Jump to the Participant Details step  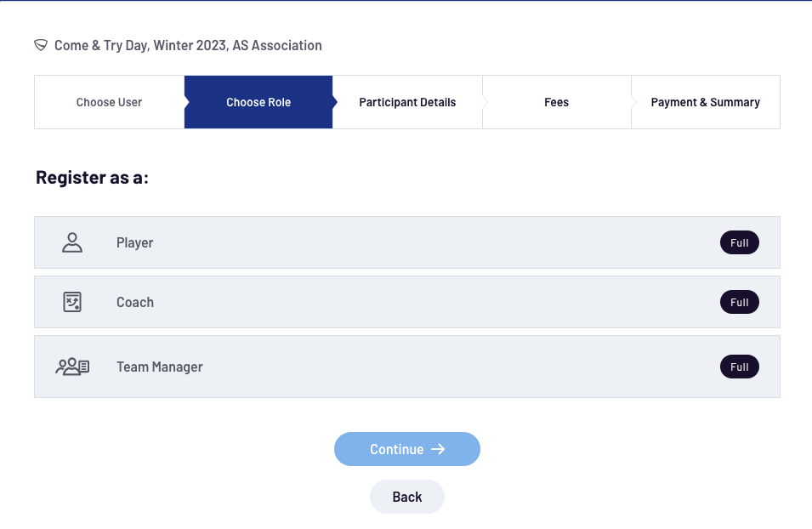407,102
